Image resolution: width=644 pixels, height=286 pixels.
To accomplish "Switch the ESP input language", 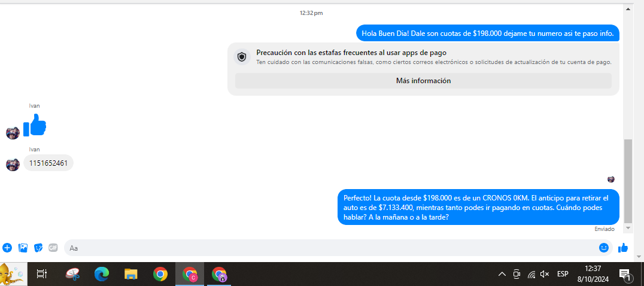I will [563, 275].
